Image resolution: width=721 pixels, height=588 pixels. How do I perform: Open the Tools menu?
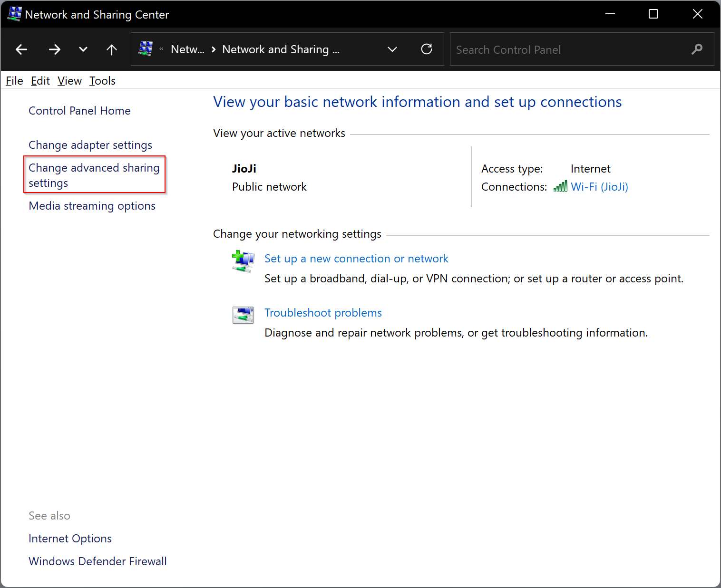[102, 81]
